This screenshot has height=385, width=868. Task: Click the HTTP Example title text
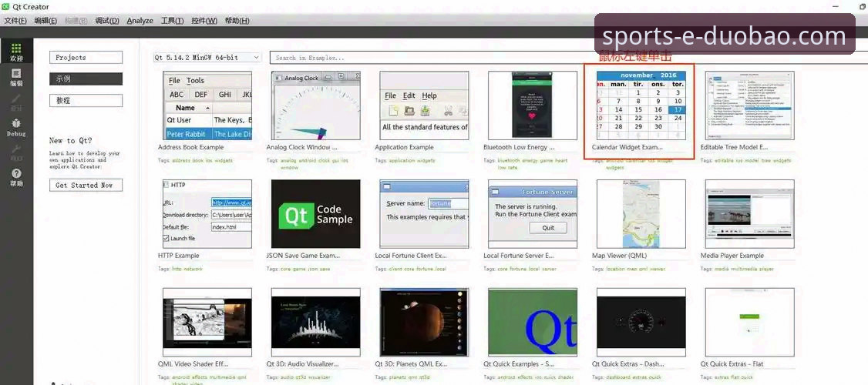coord(178,256)
